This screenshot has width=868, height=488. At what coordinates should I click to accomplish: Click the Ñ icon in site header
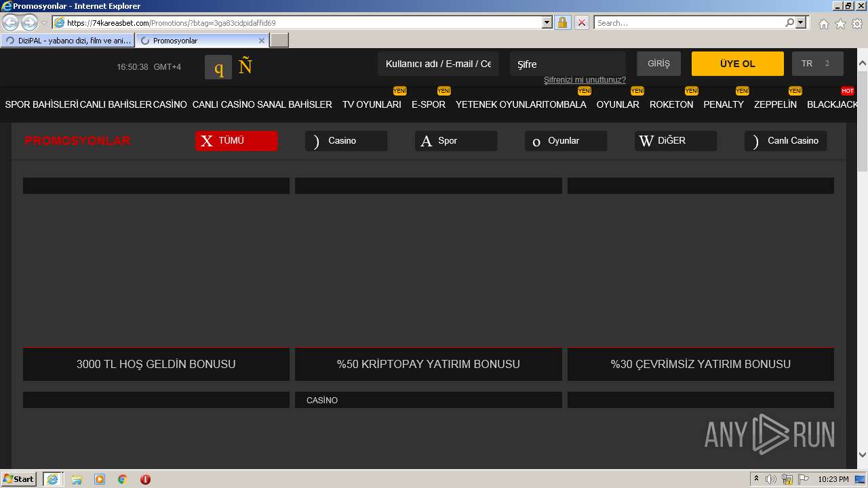245,66
